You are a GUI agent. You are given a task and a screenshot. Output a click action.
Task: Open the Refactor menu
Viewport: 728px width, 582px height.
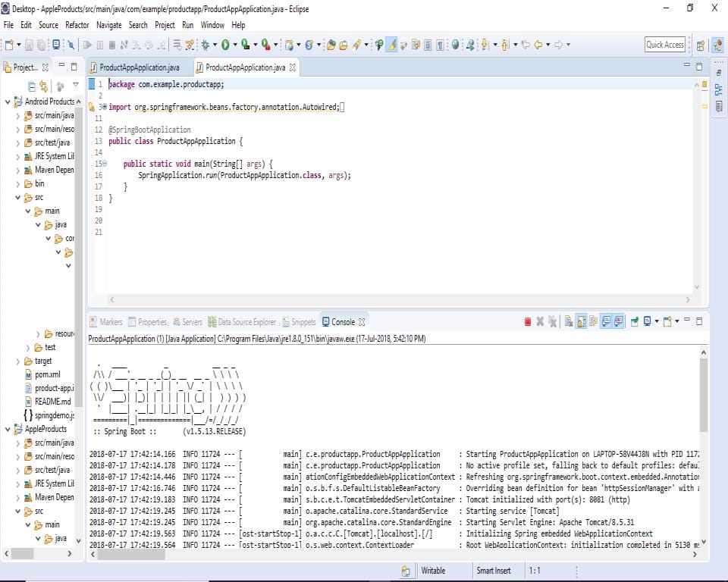77,25
